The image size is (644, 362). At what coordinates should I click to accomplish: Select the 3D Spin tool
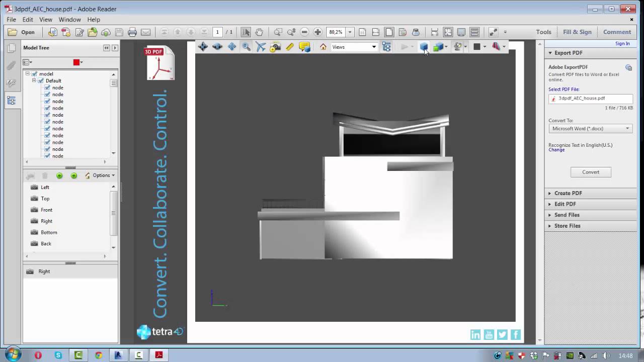(217, 47)
